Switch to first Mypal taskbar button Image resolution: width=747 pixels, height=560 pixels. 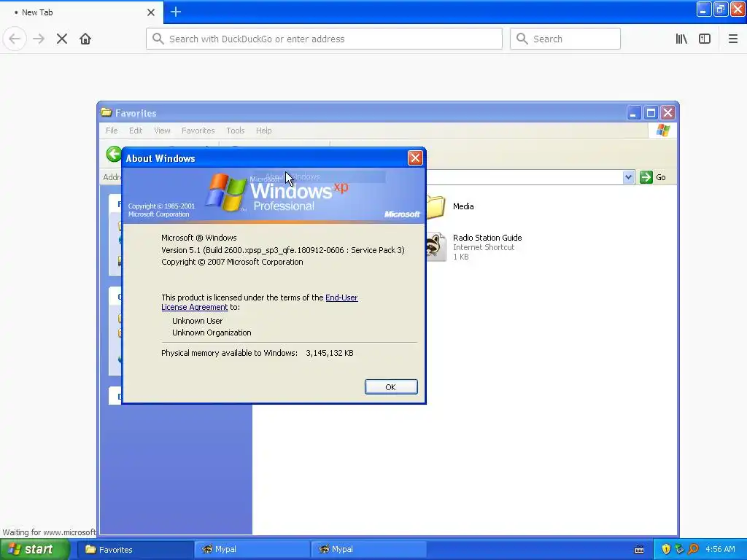click(x=252, y=550)
